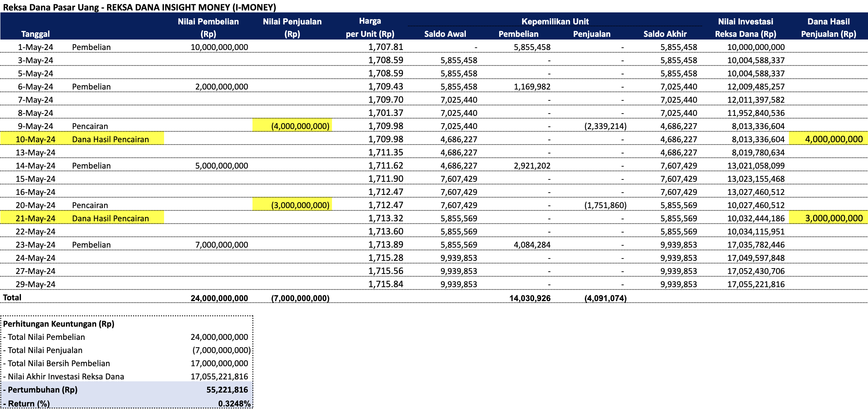Screen dimensions: 868x410
Task: Select the Nilai Pembelian (Rp) header
Action: click(208, 28)
